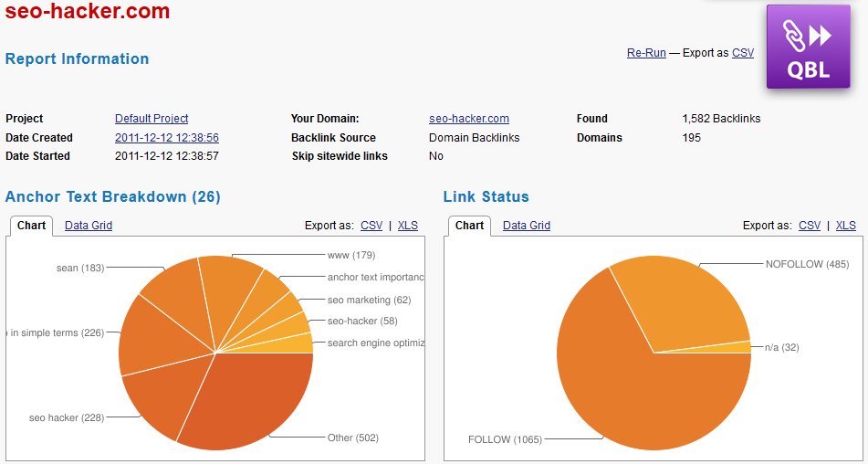Export Anchor Text Breakdown as XLS

408,226
